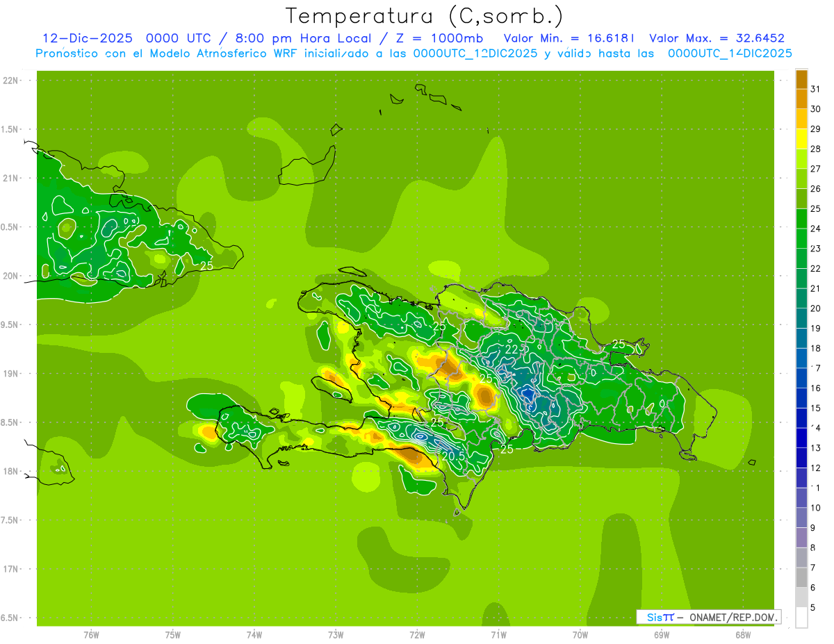
Task: Click the colorbar label "26"
Action: 815,188
